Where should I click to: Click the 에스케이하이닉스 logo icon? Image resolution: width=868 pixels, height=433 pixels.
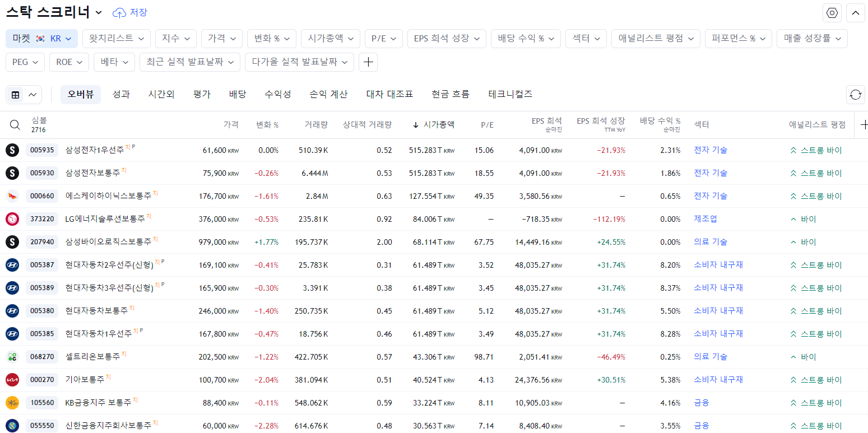click(x=12, y=196)
